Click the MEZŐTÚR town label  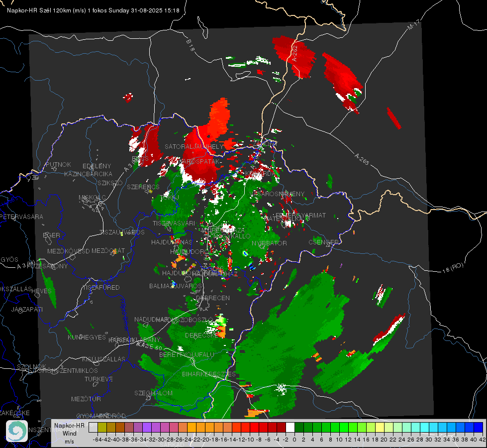tap(86, 399)
